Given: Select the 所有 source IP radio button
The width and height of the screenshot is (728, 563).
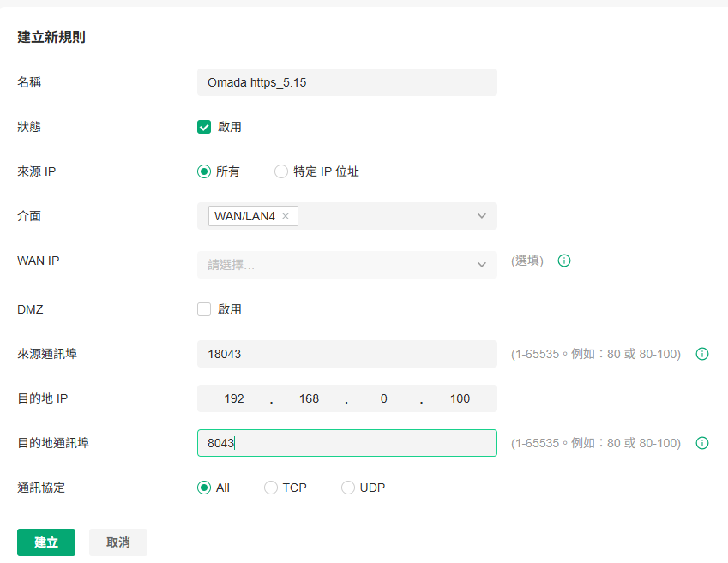Looking at the screenshot, I should pos(204,171).
